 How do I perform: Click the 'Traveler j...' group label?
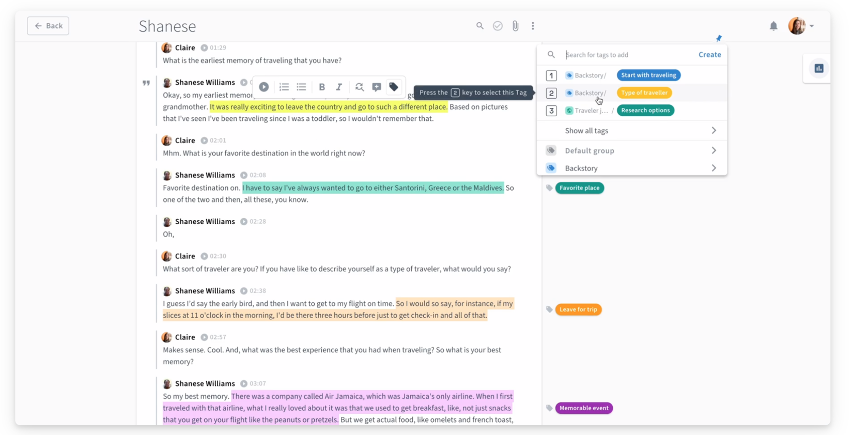591,111
